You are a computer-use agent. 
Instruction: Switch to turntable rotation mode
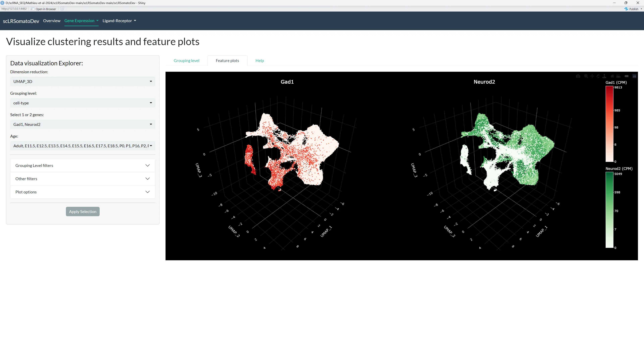pos(604,76)
